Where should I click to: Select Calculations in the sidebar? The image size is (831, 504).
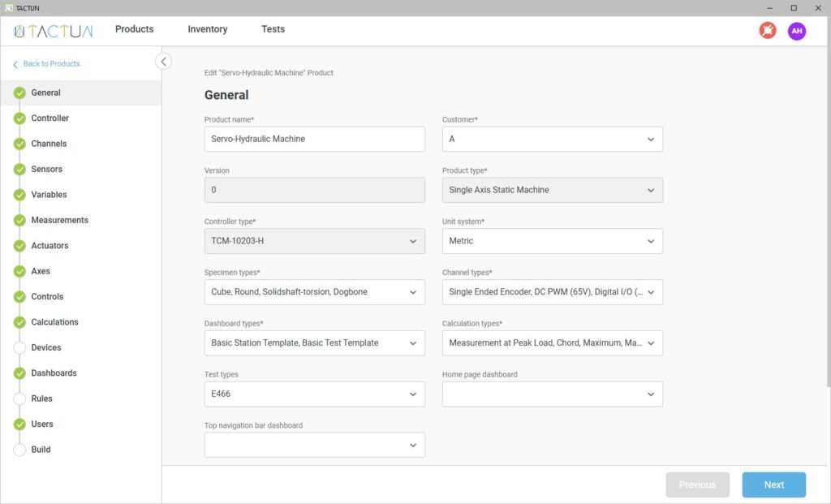(54, 322)
